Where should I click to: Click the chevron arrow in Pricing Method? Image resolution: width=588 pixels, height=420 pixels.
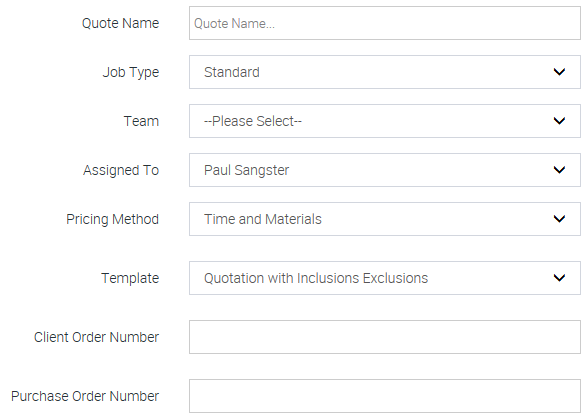[559, 219]
